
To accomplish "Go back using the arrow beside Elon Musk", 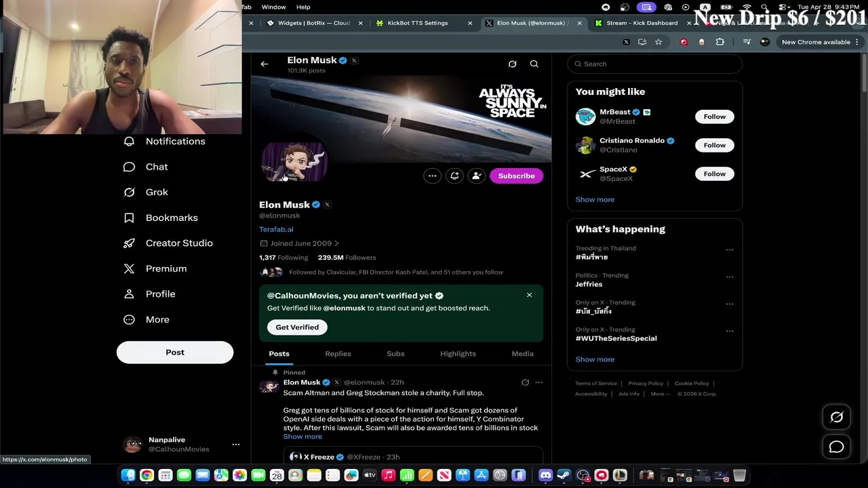I will pyautogui.click(x=264, y=64).
